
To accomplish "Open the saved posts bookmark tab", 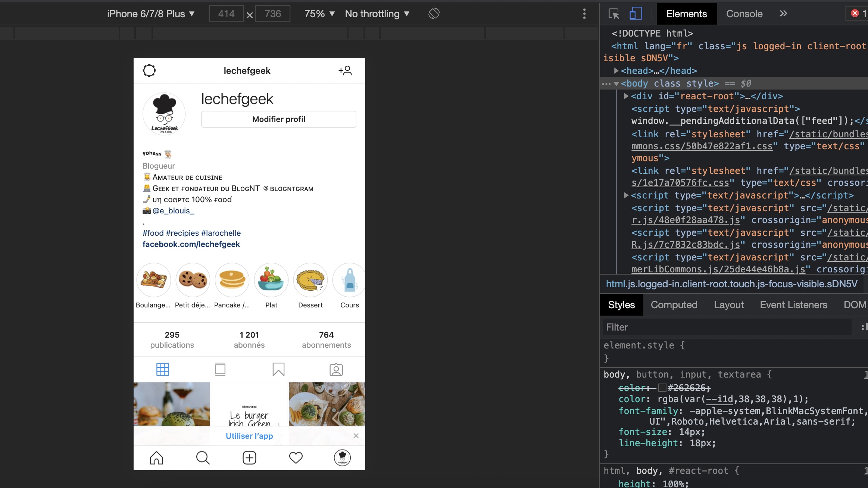I will pyautogui.click(x=278, y=369).
